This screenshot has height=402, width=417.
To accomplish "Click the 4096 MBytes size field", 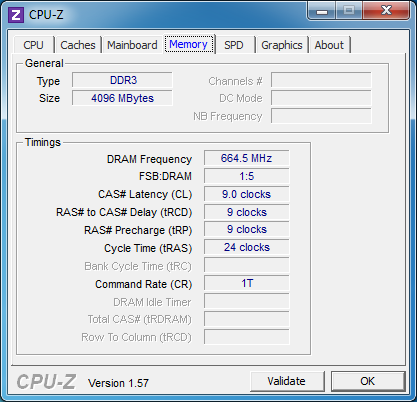I will click(122, 98).
